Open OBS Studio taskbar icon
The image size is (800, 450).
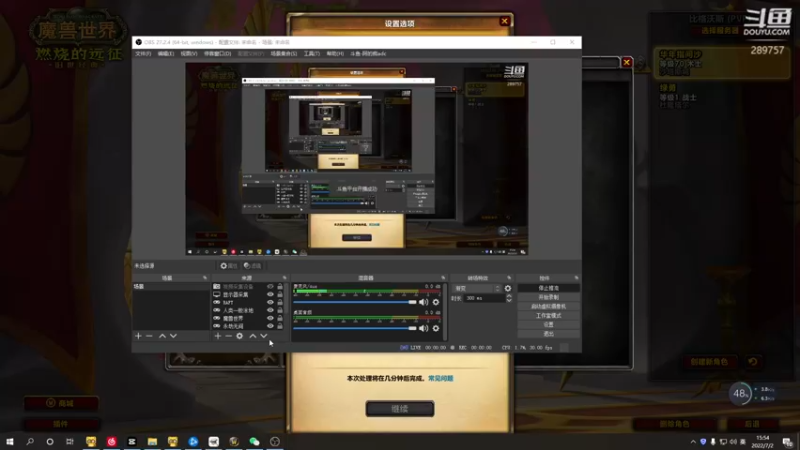tap(274, 441)
